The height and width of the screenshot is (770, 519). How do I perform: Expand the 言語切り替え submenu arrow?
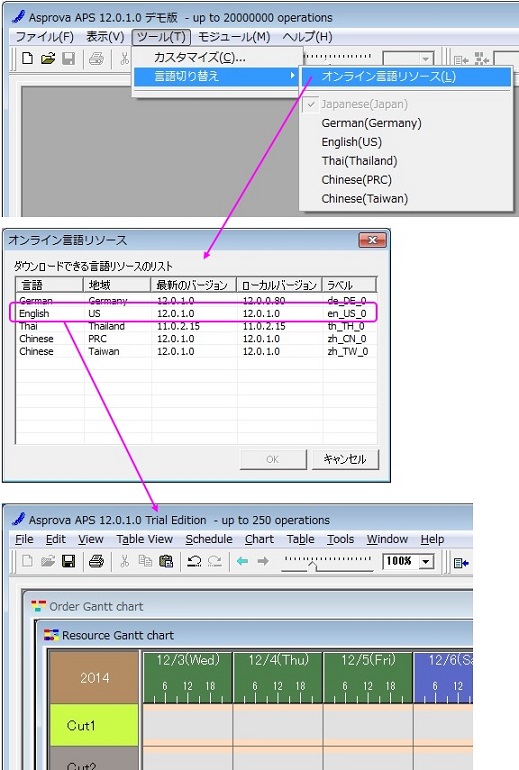[x=293, y=76]
